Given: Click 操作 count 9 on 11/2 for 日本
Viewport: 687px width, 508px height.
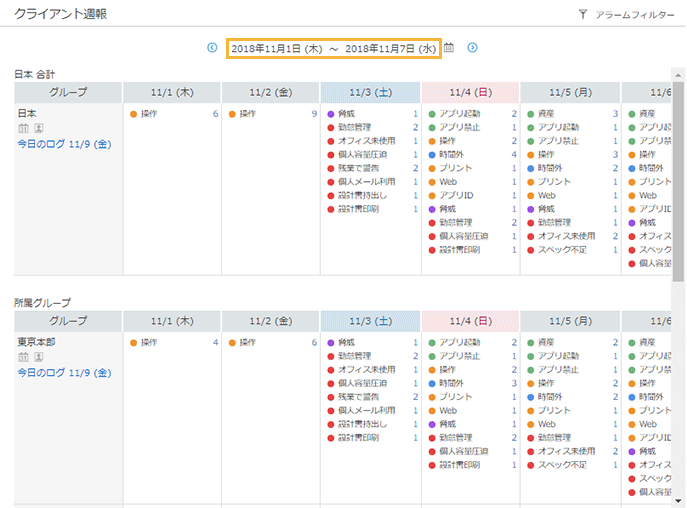Looking at the screenshot, I should [313, 114].
